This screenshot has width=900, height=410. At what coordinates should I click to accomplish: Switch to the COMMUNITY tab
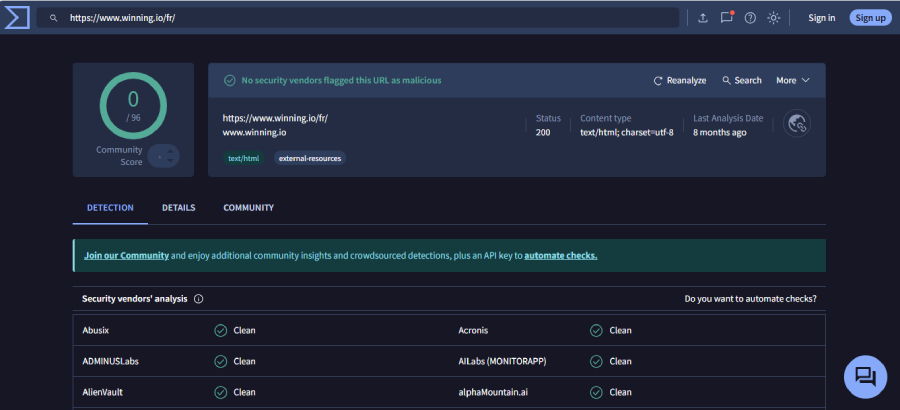(x=248, y=208)
